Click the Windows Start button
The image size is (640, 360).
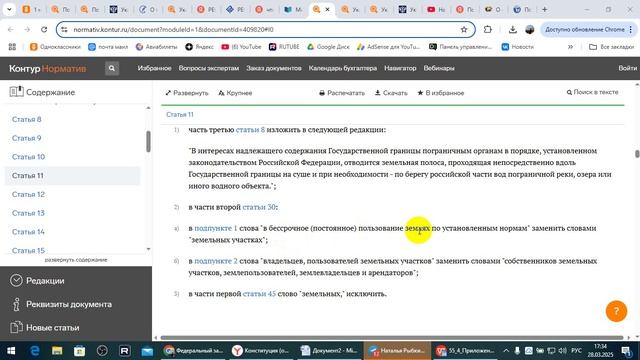(11, 351)
